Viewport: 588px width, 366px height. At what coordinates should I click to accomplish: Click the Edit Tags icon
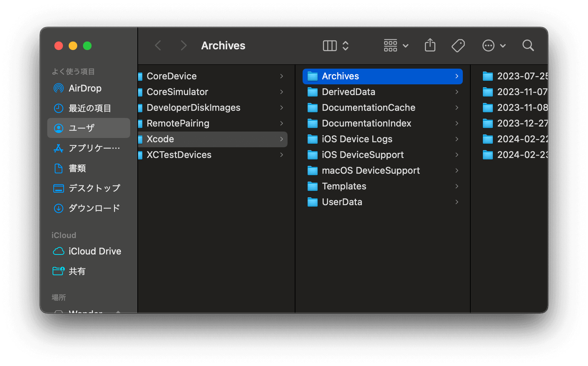(x=458, y=46)
